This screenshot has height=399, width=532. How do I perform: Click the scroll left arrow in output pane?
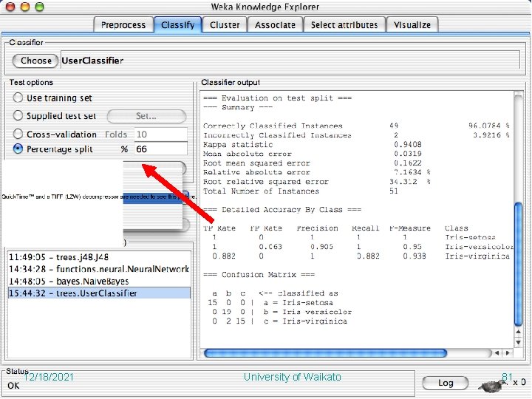click(x=497, y=353)
